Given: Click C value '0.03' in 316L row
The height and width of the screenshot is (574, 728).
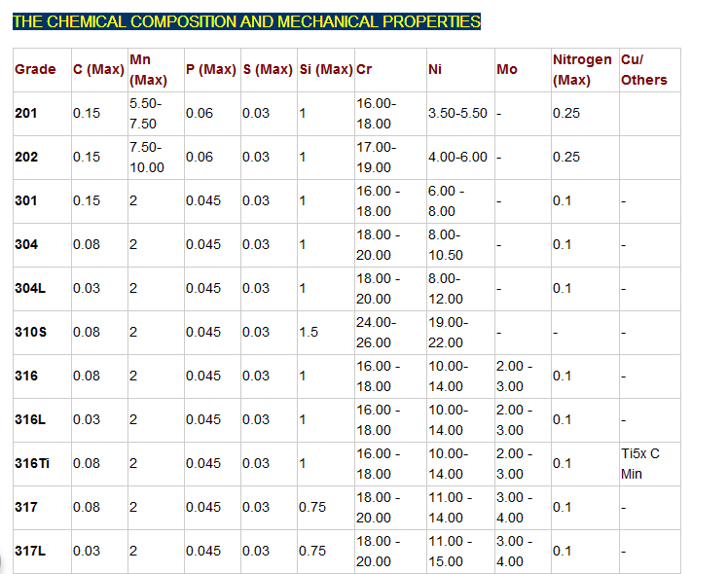Looking at the screenshot, I should tap(87, 419).
